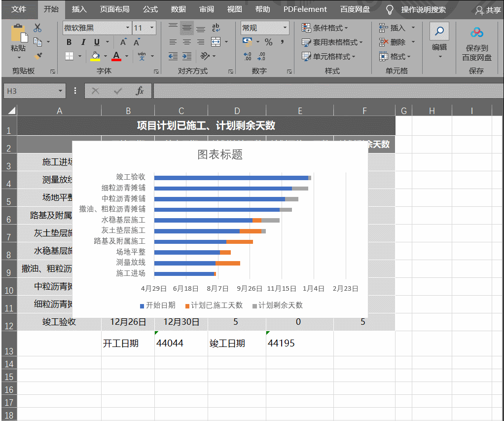Select the Format Painter brush
Image resolution: width=504 pixels, height=421 pixels.
[x=37, y=56]
